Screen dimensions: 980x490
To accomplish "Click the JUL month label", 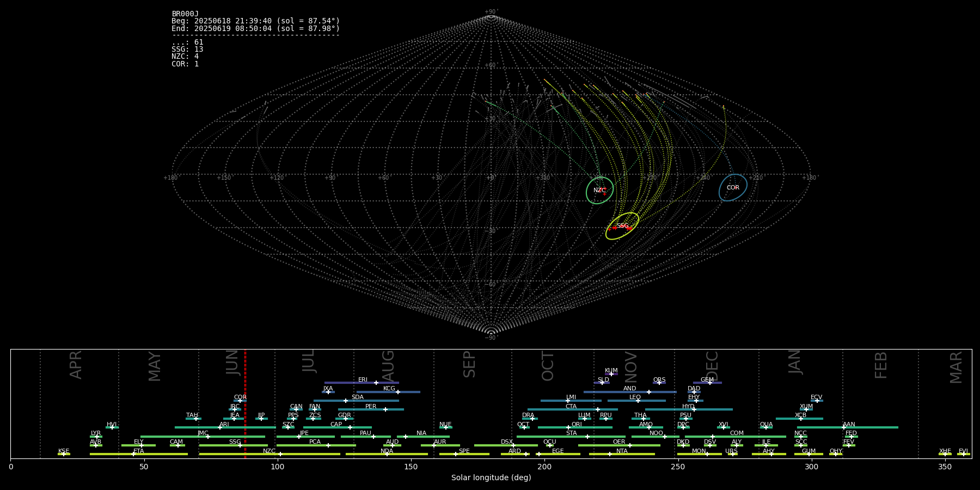I will 309,361.
